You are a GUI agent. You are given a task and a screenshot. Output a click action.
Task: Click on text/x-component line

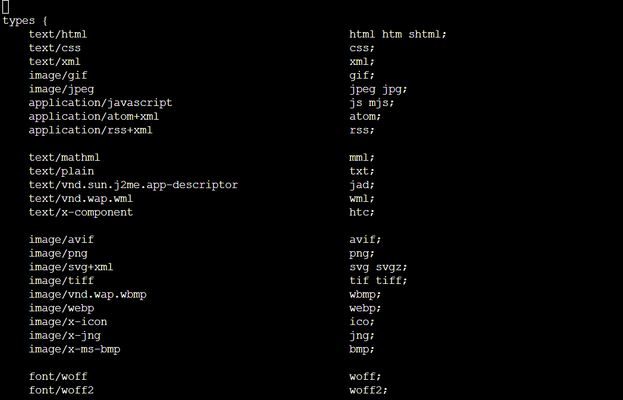(81, 213)
